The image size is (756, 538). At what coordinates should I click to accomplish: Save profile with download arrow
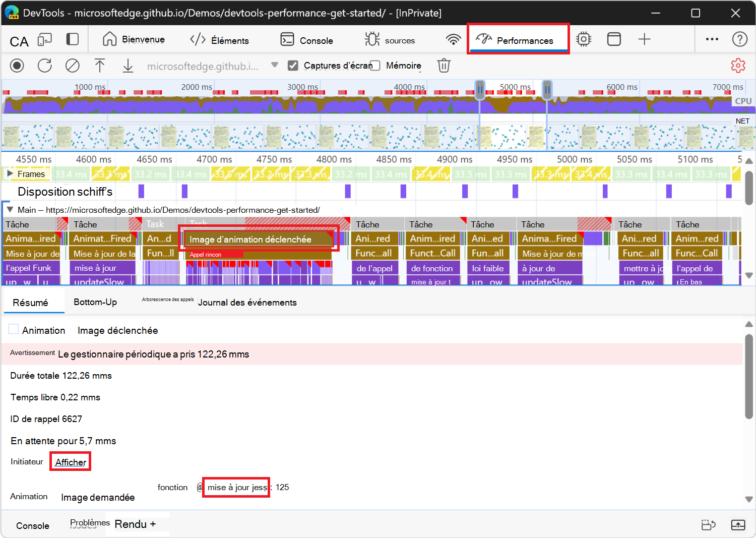128,66
